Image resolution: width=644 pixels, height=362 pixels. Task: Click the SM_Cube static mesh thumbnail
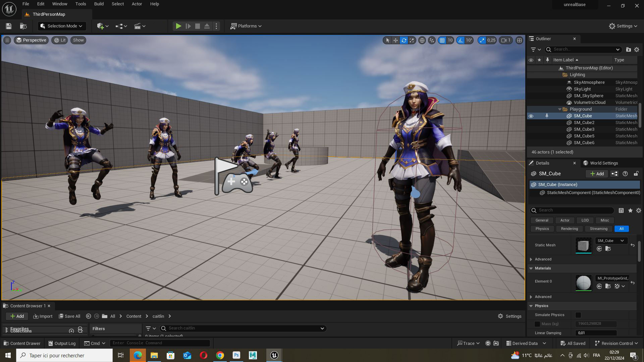pyautogui.click(x=583, y=245)
